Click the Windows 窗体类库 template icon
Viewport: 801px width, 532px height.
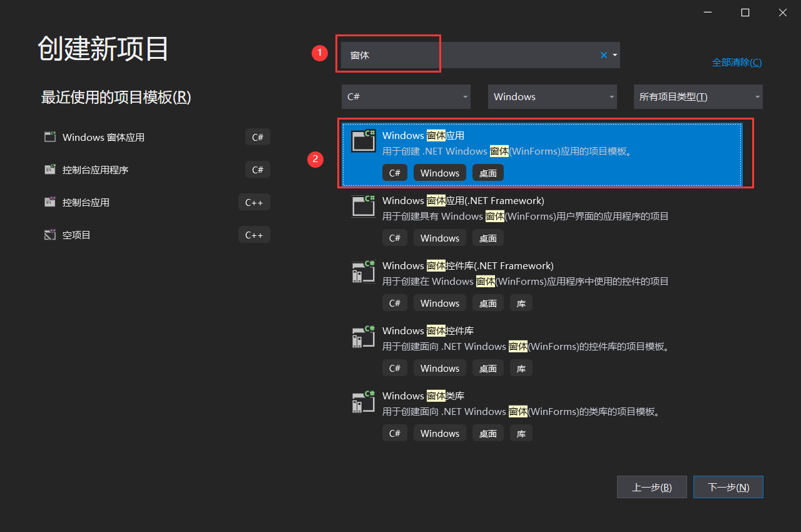coord(363,402)
